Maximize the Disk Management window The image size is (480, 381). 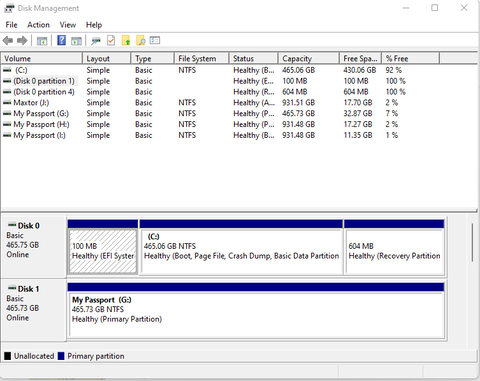435,8
